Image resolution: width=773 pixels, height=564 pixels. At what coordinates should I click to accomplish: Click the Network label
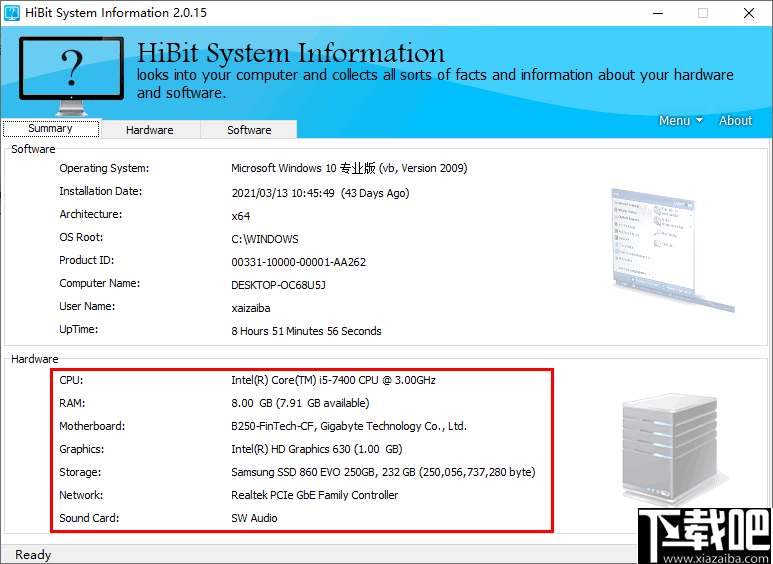click(x=81, y=495)
